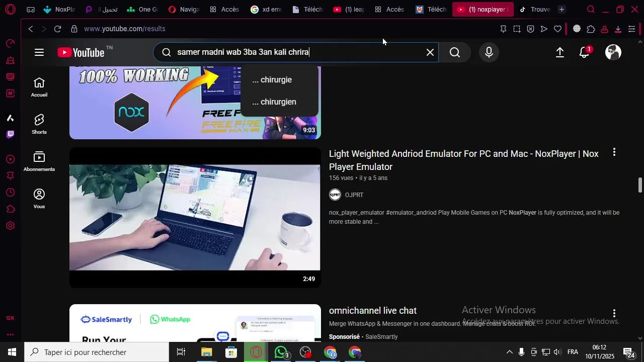644x362 pixels.
Task: Go to Accueil in YouTube sidebar
Action: tap(39, 87)
